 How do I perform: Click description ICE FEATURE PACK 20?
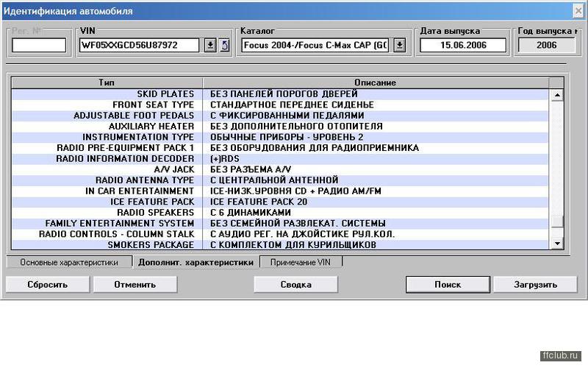click(x=259, y=202)
